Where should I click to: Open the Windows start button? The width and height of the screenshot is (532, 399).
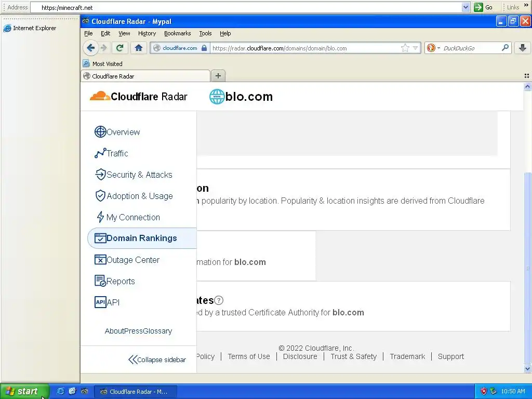click(24, 392)
